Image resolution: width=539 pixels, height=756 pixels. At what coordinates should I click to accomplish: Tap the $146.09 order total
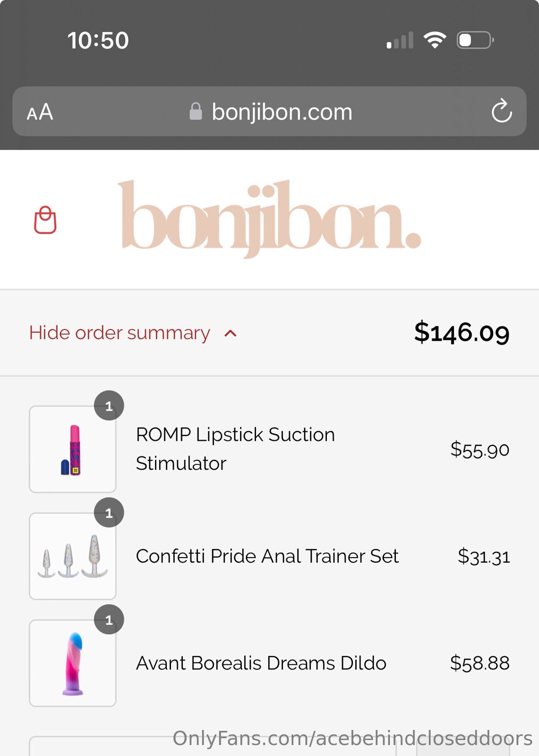tap(462, 333)
